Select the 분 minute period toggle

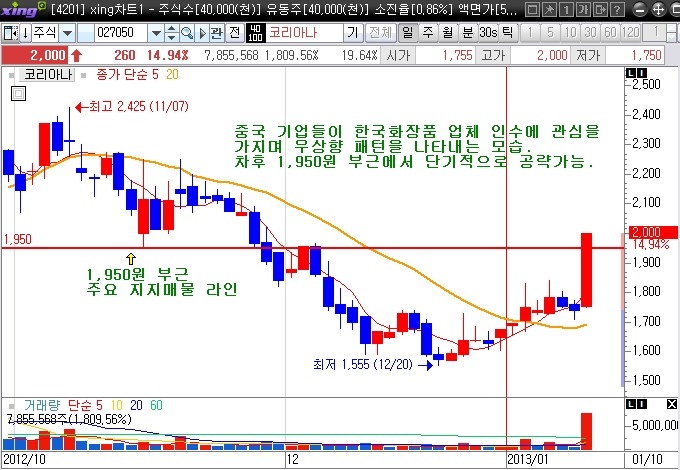pyautogui.click(x=468, y=33)
